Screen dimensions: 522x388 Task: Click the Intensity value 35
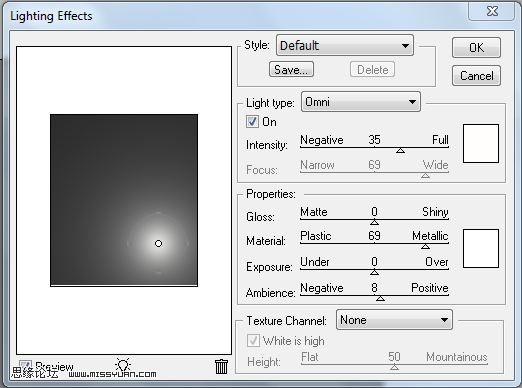374,139
